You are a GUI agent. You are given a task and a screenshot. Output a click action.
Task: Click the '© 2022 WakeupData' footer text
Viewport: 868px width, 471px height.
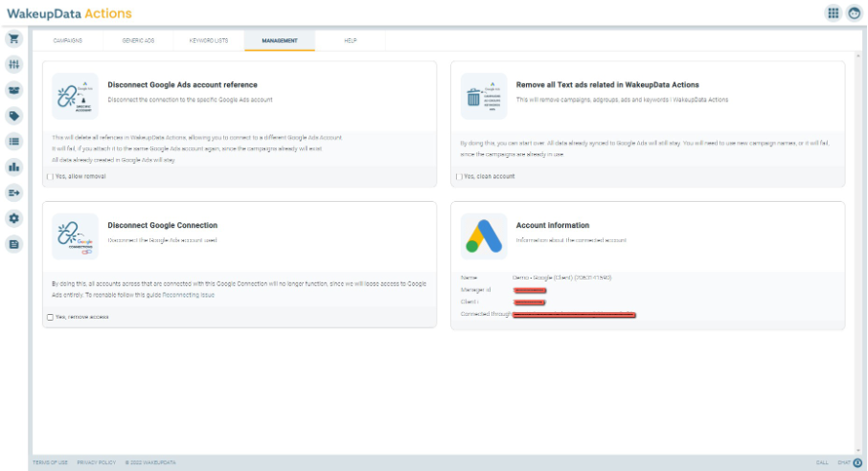coord(150,462)
